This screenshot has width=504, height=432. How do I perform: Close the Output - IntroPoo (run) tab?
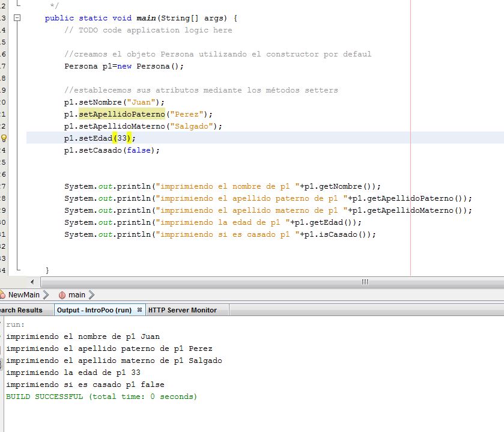pyautogui.click(x=139, y=309)
